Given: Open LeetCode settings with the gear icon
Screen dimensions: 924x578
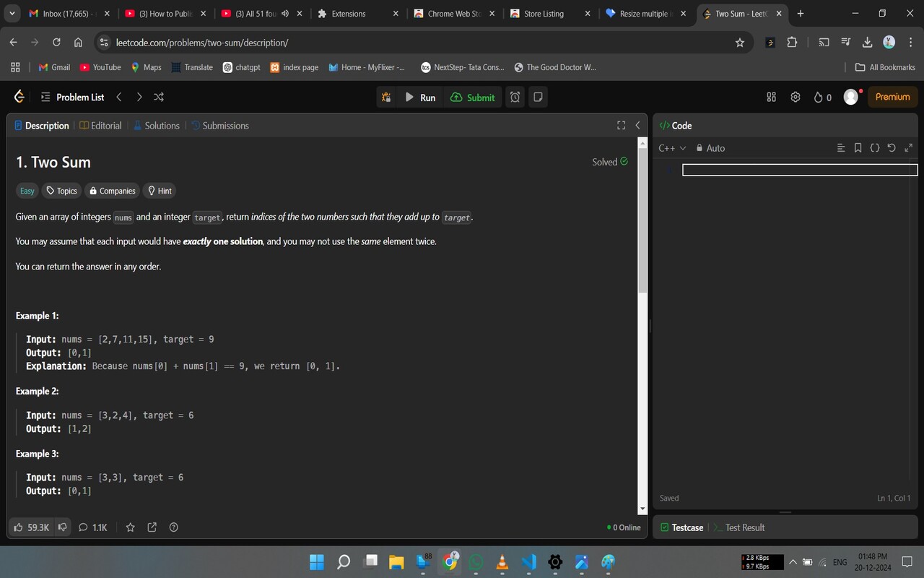Looking at the screenshot, I should click(795, 96).
